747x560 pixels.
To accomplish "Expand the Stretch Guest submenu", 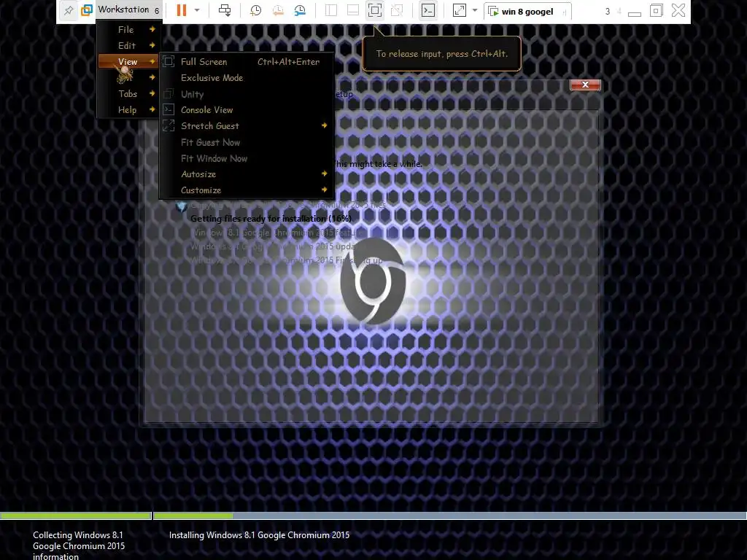I will tap(247, 126).
